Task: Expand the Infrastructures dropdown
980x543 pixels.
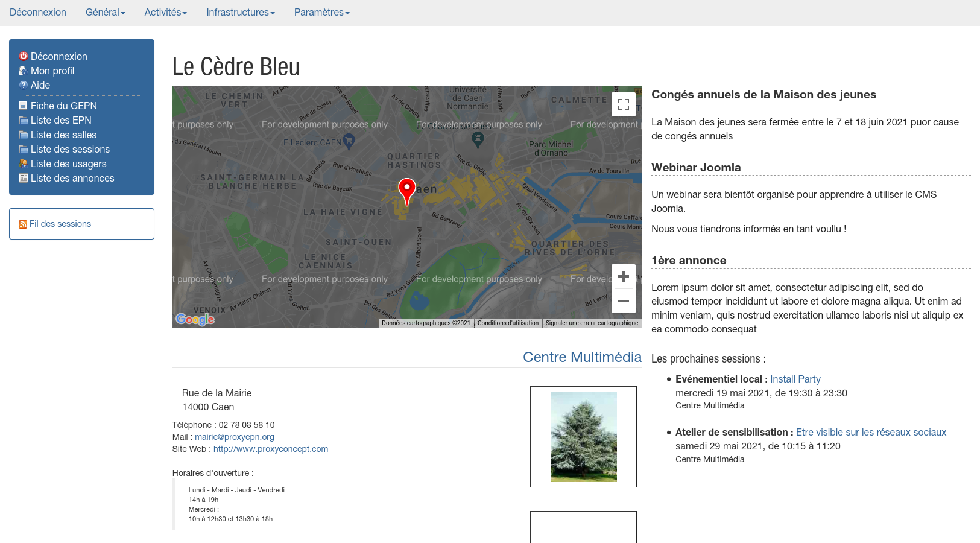Action: 240,13
